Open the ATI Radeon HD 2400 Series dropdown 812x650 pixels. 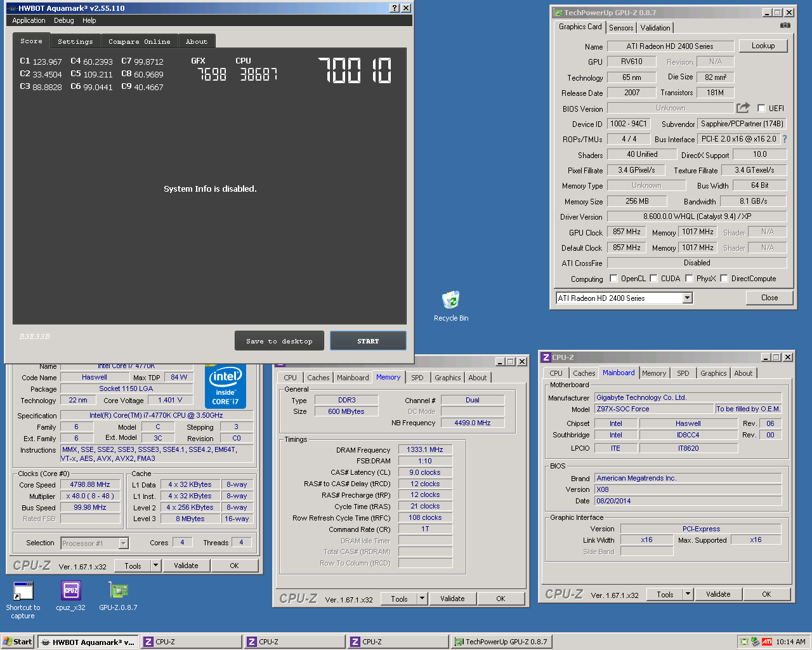687,298
